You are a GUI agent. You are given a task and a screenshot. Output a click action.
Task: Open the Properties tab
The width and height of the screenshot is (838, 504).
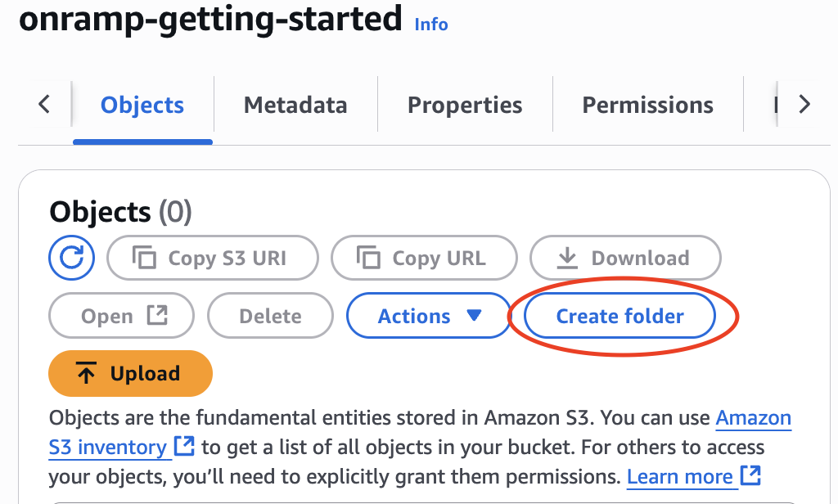tap(464, 105)
